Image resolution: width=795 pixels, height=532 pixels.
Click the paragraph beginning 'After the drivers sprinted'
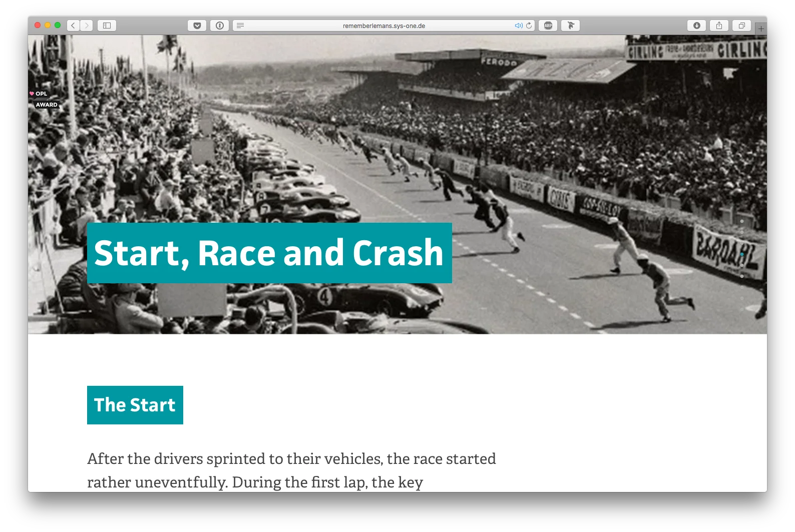tap(291, 470)
